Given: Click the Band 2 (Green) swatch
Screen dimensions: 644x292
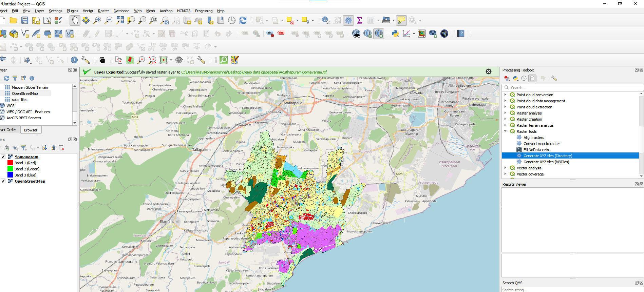Looking at the screenshot, I should 10,169.
